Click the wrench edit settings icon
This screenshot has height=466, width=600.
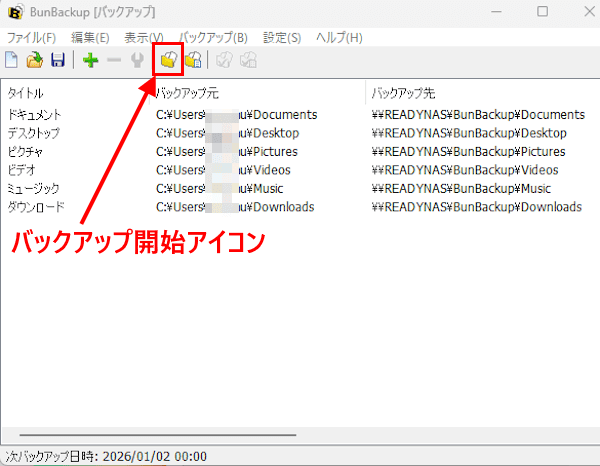point(137,60)
